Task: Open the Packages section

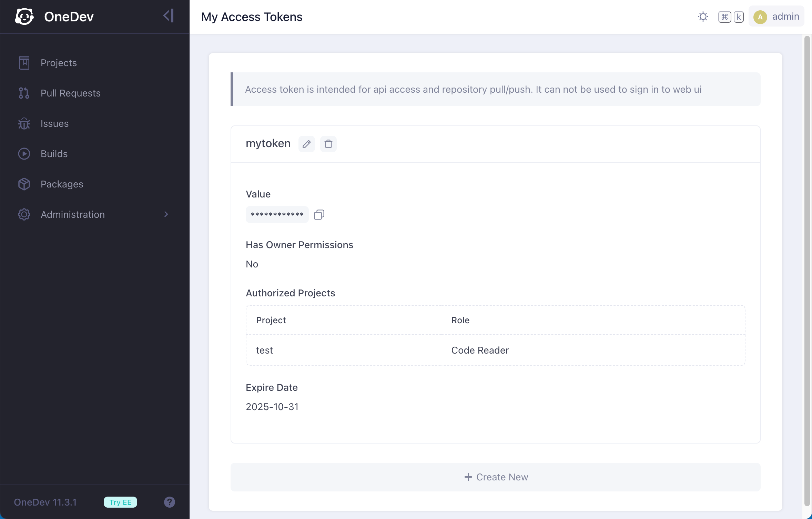Action: tap(62, 184)
